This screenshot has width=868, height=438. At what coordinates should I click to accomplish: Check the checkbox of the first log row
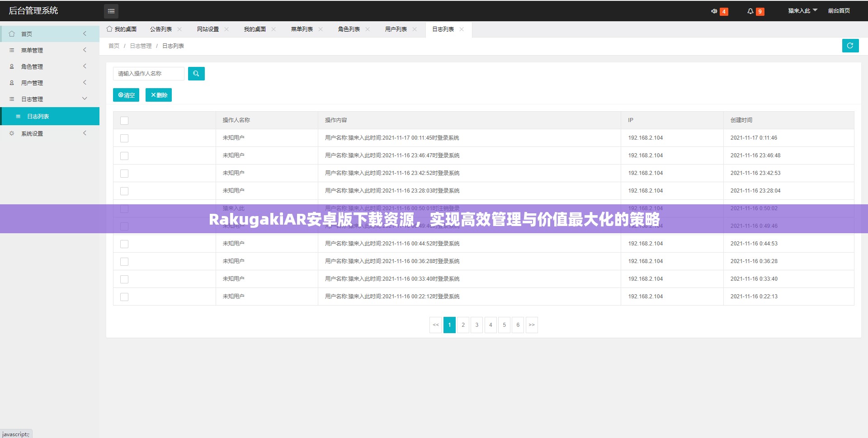pyautogui.click(x=124, y=138)
